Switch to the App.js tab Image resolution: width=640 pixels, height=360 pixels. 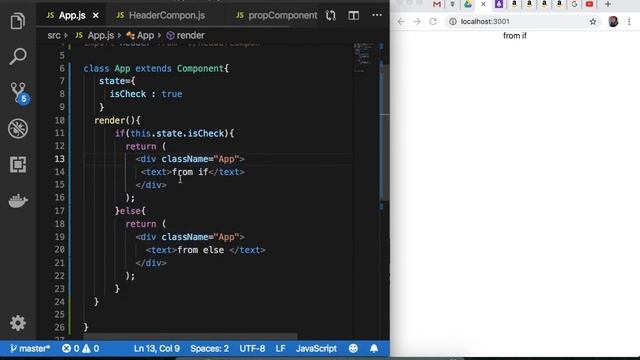tap(71, 16)
